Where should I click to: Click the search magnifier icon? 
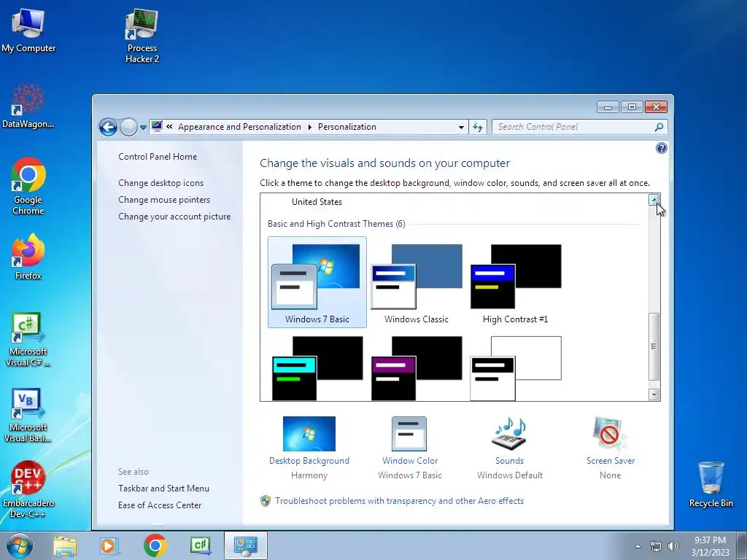659,127
